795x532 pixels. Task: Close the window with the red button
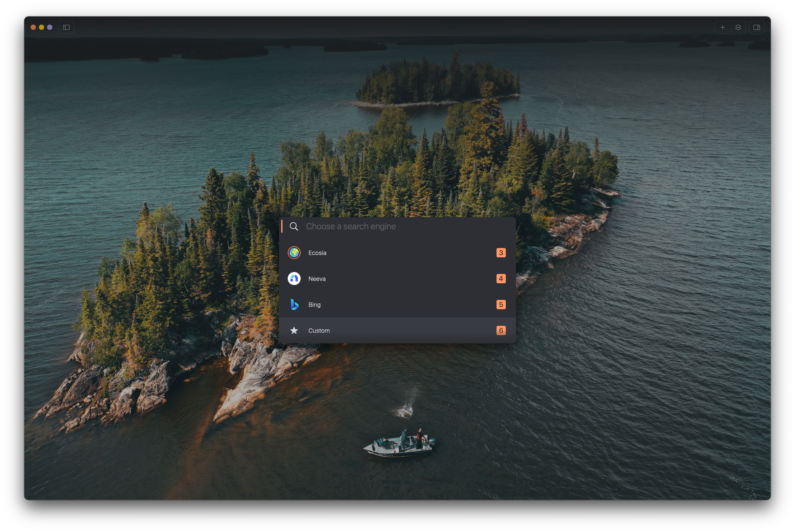pyautogui.click(x=33, y=27)
